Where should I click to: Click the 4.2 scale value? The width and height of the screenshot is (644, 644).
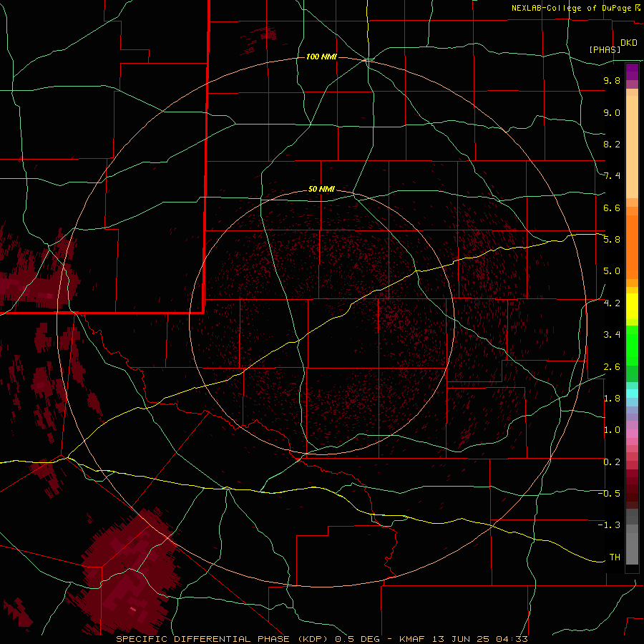click(612, 303)
